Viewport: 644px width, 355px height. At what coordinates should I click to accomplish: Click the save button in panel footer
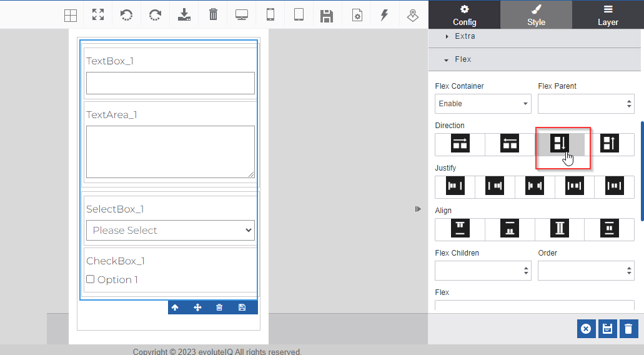pos(607,329)
